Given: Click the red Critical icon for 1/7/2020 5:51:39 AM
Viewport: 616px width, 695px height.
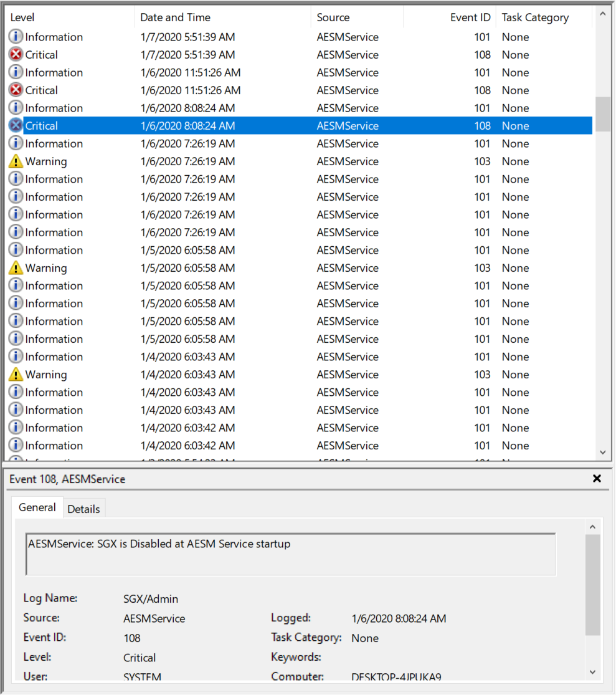Looking at the screenshot, I should 16,54.
